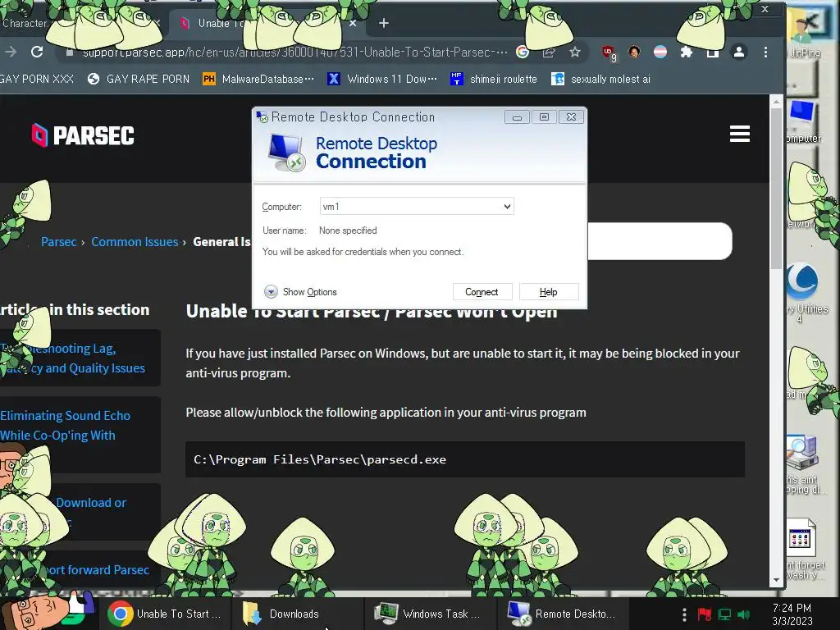Expand Show Options in Remote Desktop
The height and width of the screenshot is (630, 840).
(x=300, y=292)
